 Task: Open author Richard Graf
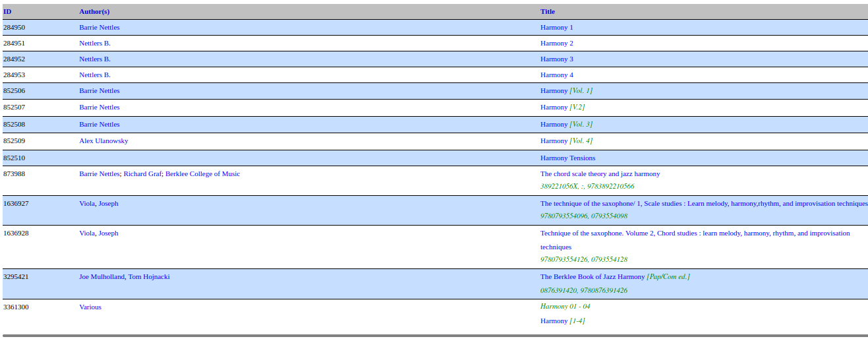click(x=142, y=173)
